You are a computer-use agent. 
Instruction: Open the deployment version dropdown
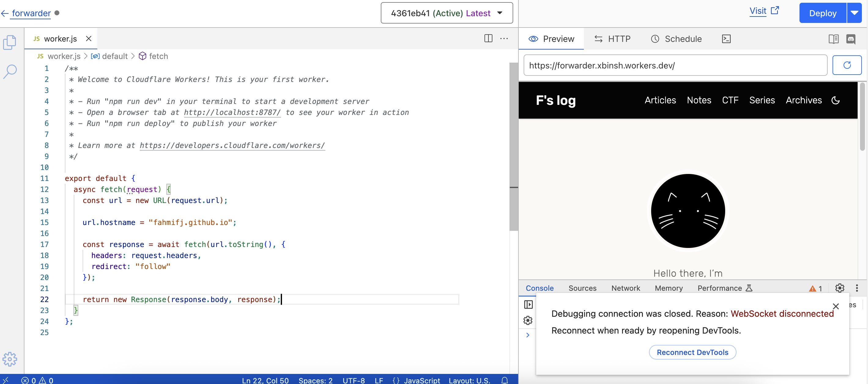click(x=447, y=13)
